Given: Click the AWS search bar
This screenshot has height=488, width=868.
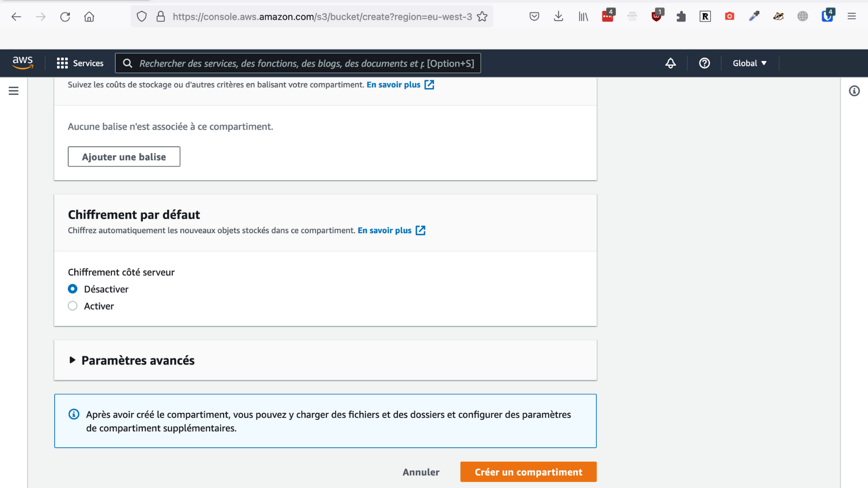Looking at the screenshot, I should tap(298, 63).
